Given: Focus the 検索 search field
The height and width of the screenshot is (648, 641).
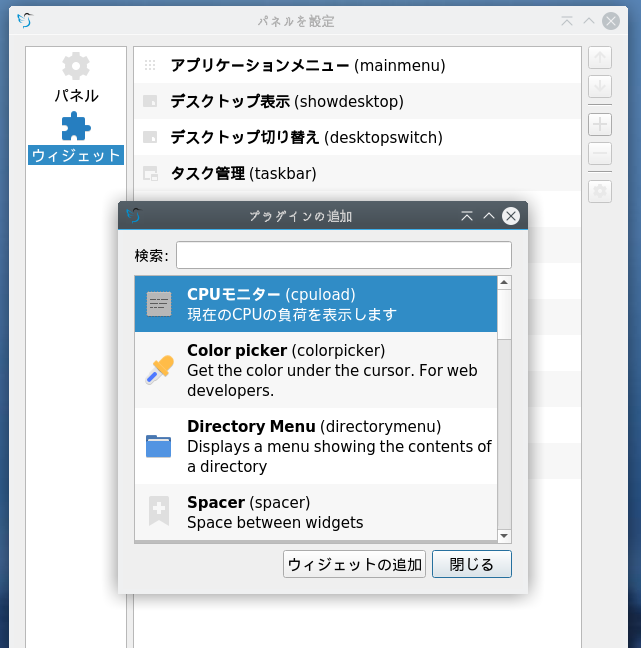Looking at the screenshot, I should pos(344,255).
